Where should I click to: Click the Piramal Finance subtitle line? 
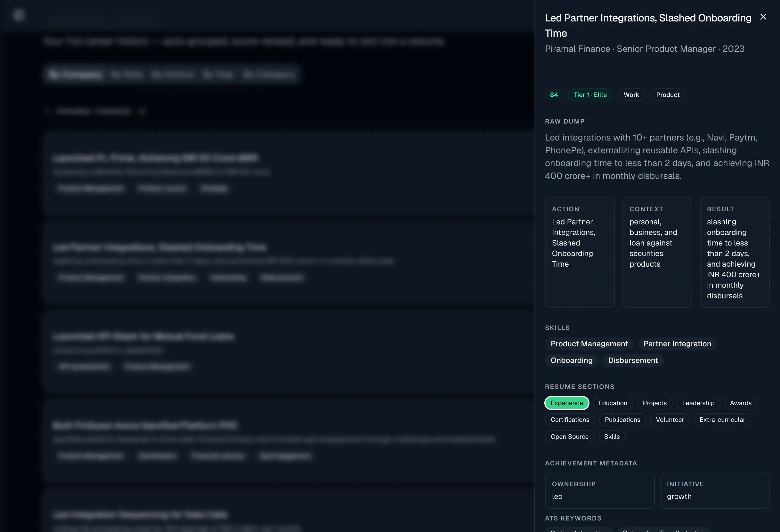click(645, 49)
